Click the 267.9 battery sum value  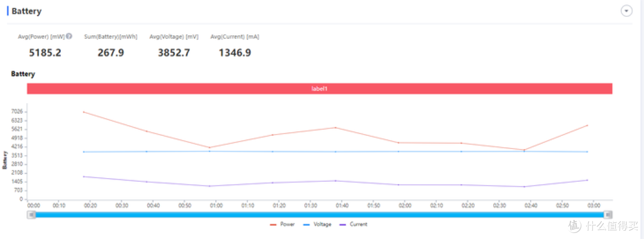point(111,52)
